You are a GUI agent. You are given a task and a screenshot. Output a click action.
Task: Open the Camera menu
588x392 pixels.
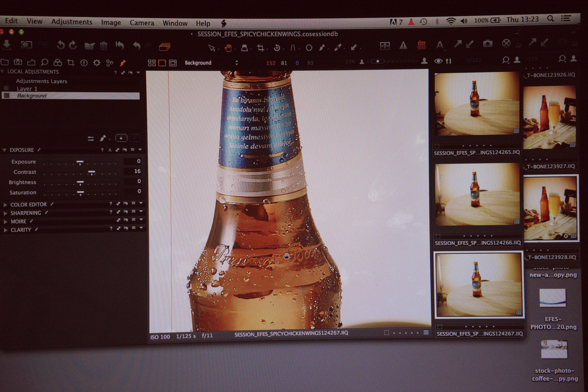[x=142, y=23]
